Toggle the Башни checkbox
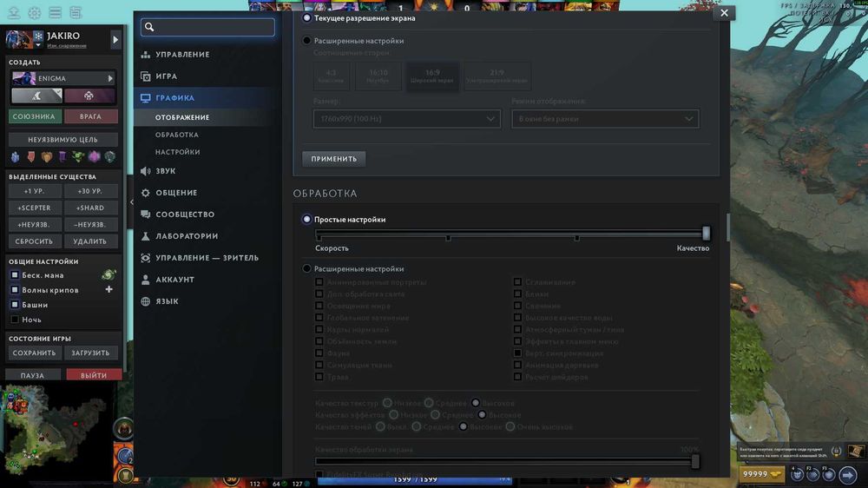 tap(15, 305)
